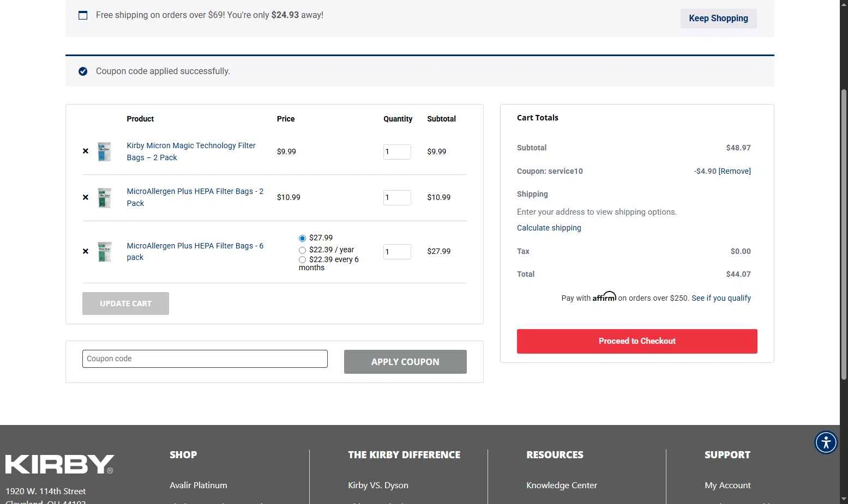Click the free shipping notice icon
Viewport: 848px width, 504px height.
[x=83, y=15]
